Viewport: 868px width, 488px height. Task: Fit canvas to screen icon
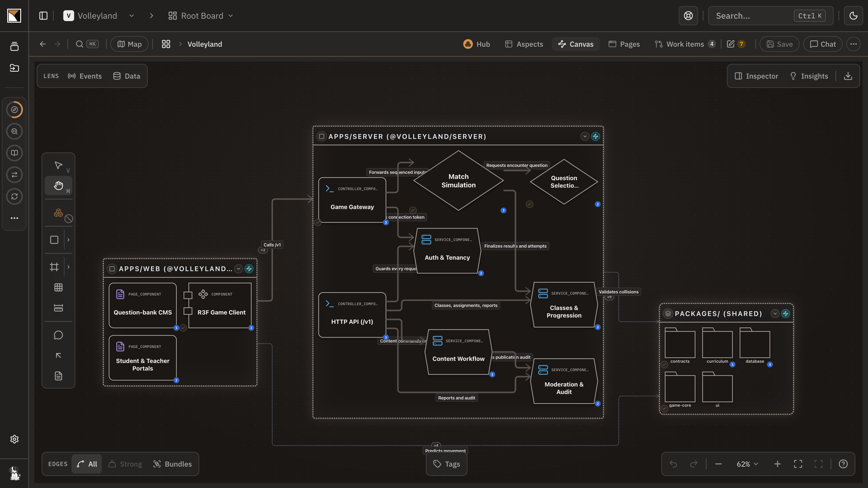(798, 464)
